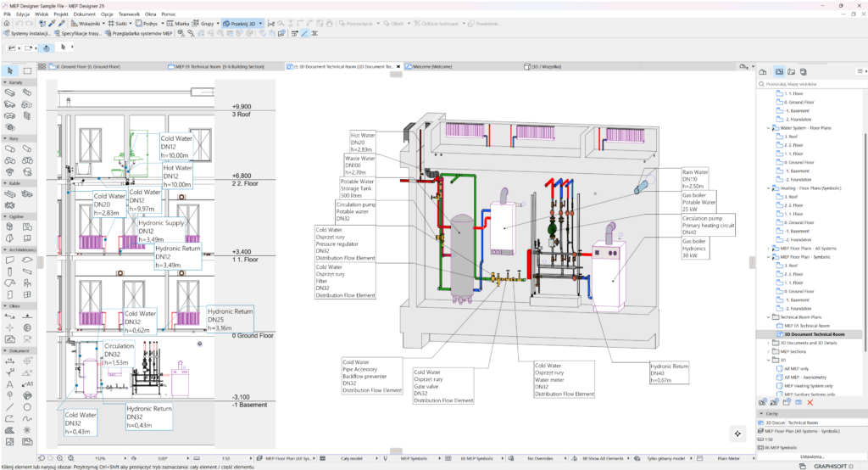The height and width of the screenshot is (470, 868).
Task: Click the Undo arrow in toolbar
Action: [19, 24]
